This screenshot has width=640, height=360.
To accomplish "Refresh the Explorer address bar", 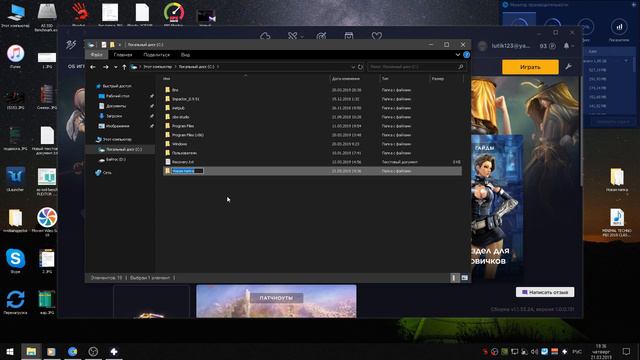I will coord(360,67).
